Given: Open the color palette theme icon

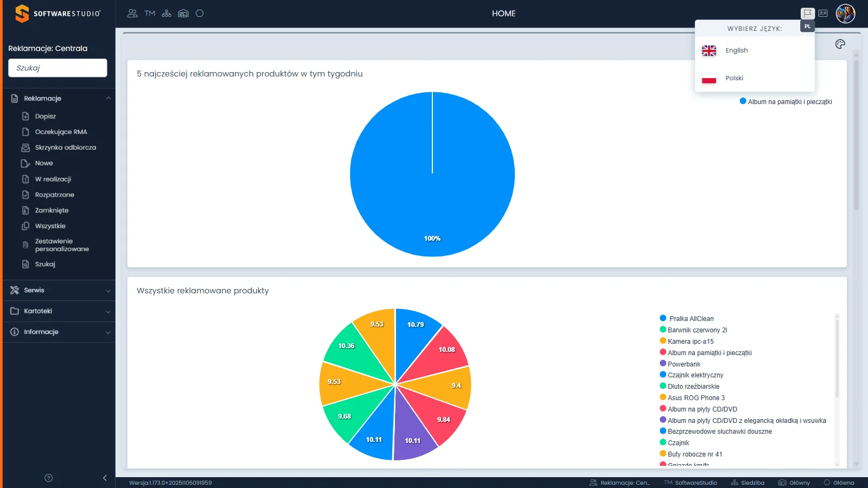Looking at the screenshot, I should point(840,44).
